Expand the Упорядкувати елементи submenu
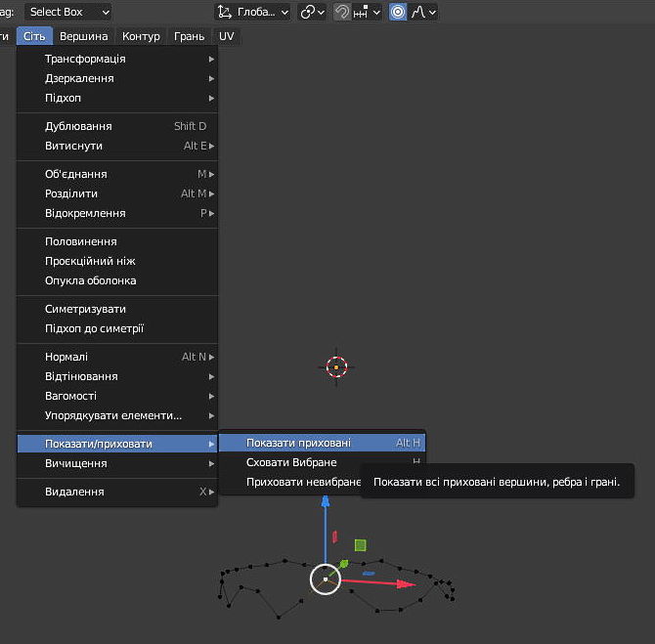655x644 pixels. (x=117, y=415)
